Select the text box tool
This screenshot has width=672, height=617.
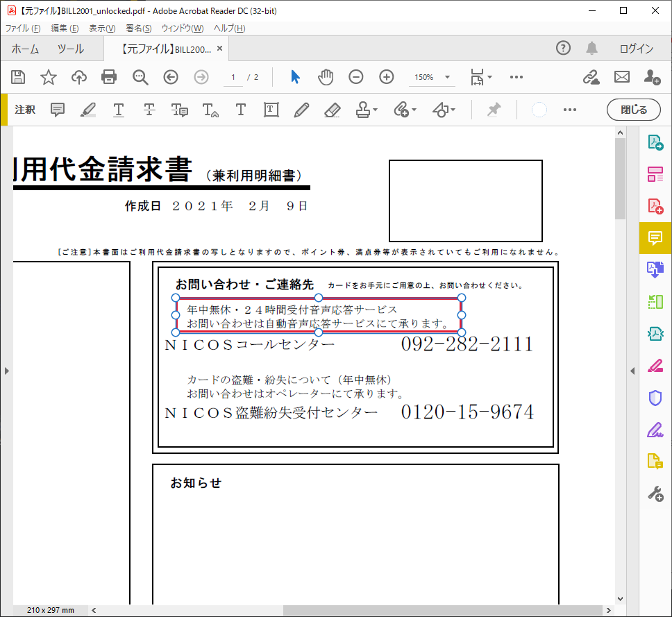tap(271, 110)
